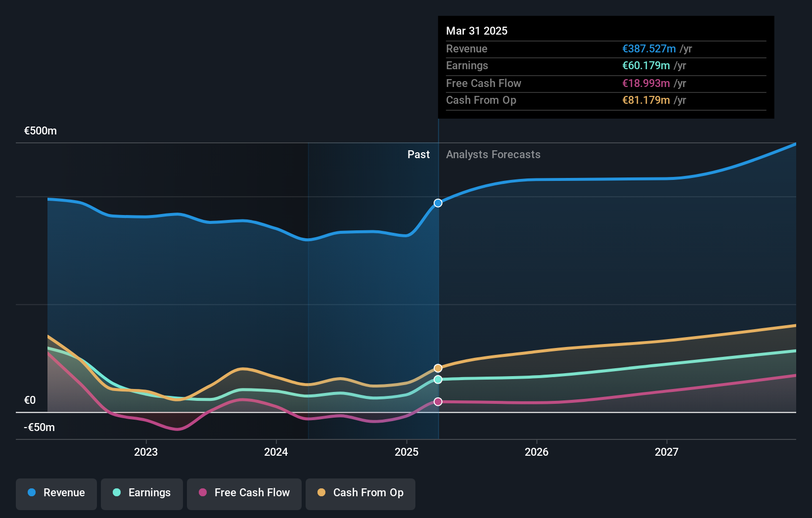Open the Free Cash Flow legend item

pos(244,493)
